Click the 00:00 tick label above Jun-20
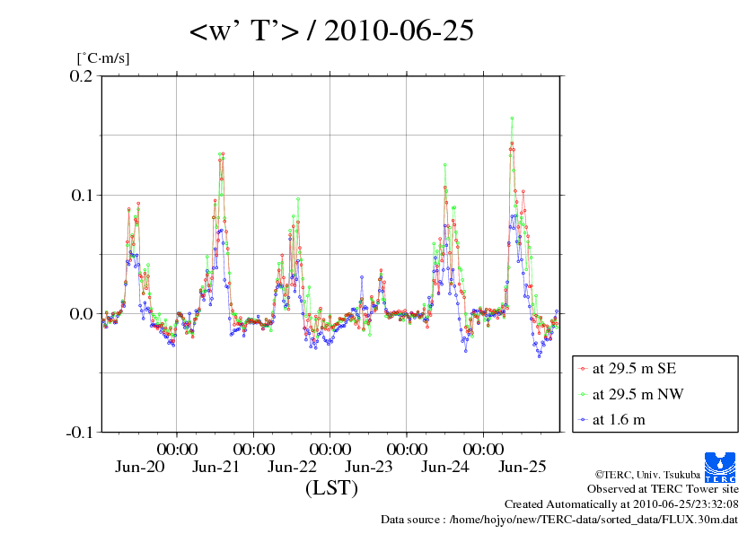The image size is (756, 534). point(177,449)
